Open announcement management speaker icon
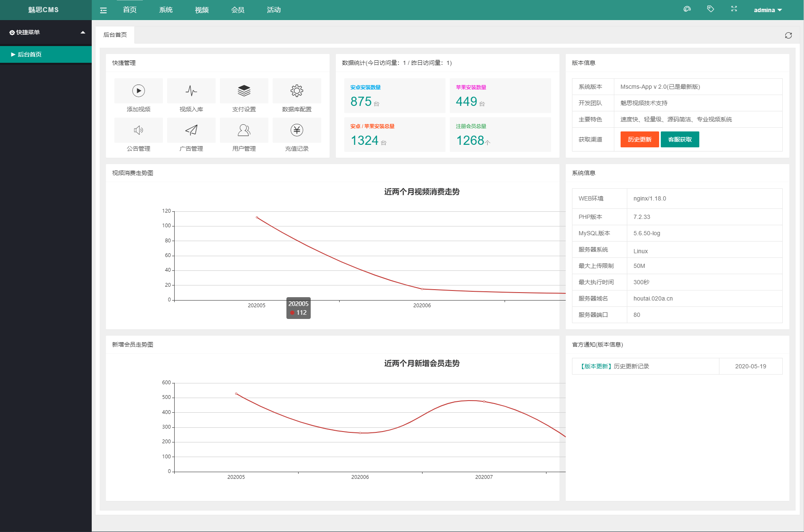The image size is (804, 532). (139, 130)
